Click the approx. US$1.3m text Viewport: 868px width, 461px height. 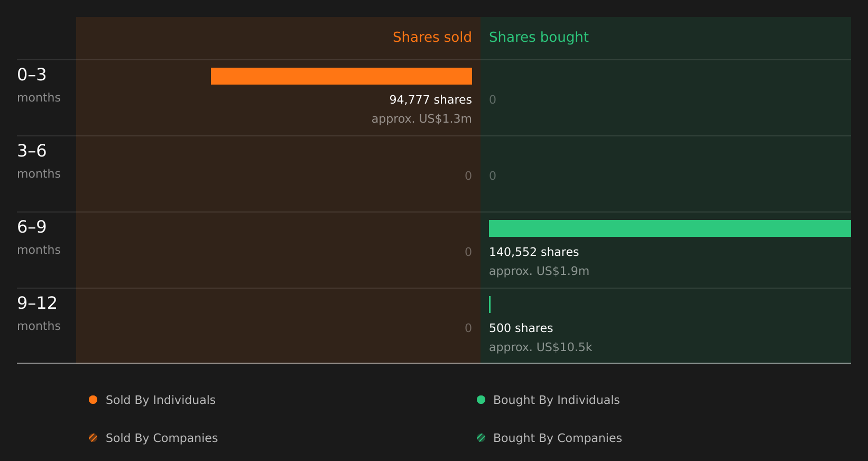tap(422, 119)
